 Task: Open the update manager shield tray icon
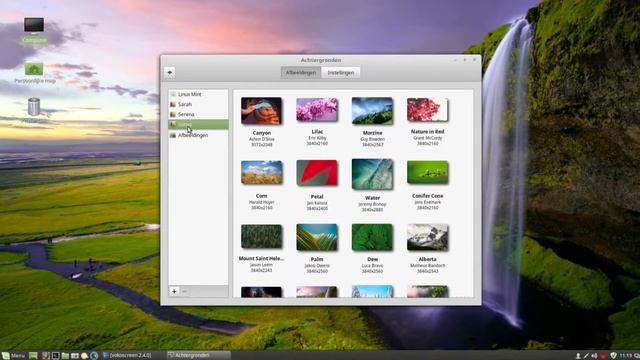tap(613, 356)
